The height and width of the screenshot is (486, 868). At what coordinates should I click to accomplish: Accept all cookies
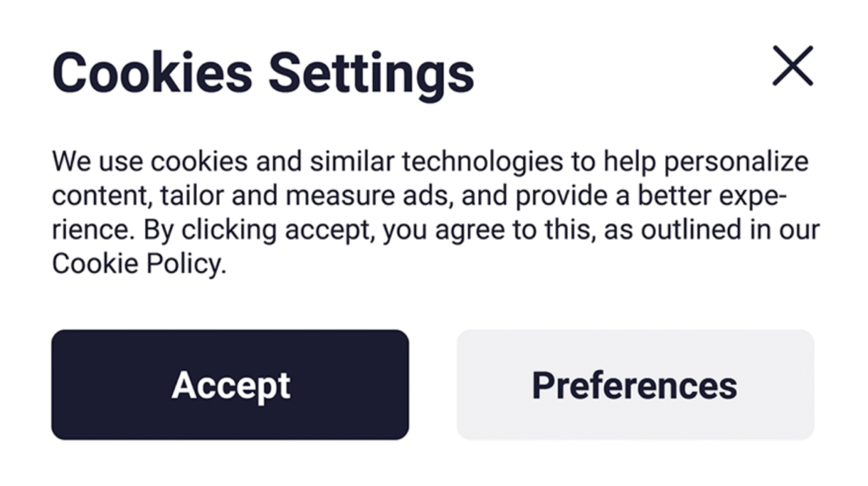[230, 385]
